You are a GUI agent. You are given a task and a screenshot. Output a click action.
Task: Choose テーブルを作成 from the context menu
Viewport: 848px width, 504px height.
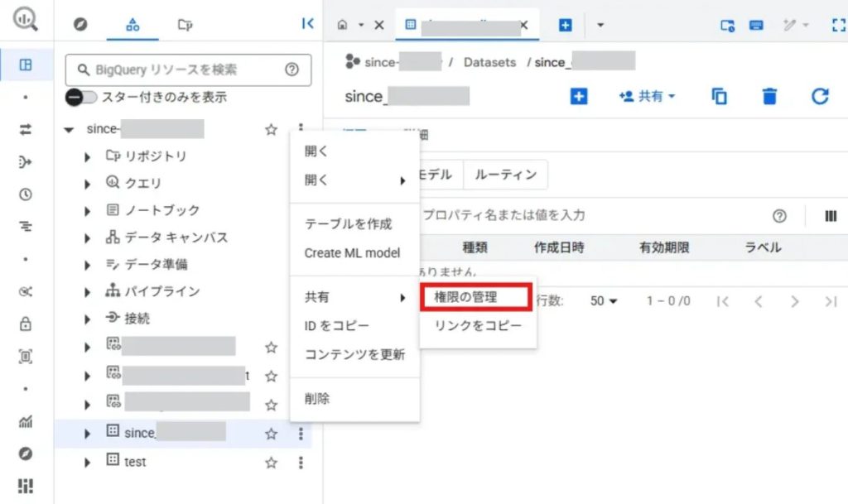348,224
